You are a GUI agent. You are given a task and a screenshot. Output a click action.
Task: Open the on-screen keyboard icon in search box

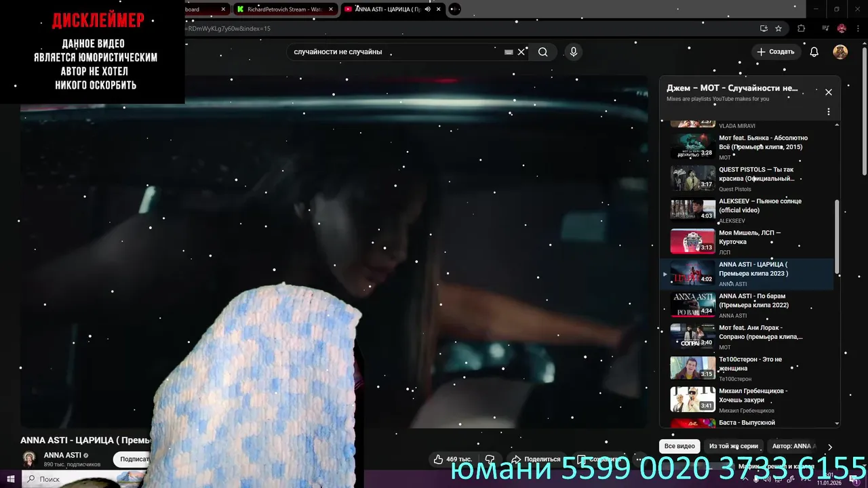(x=509, y=52)
